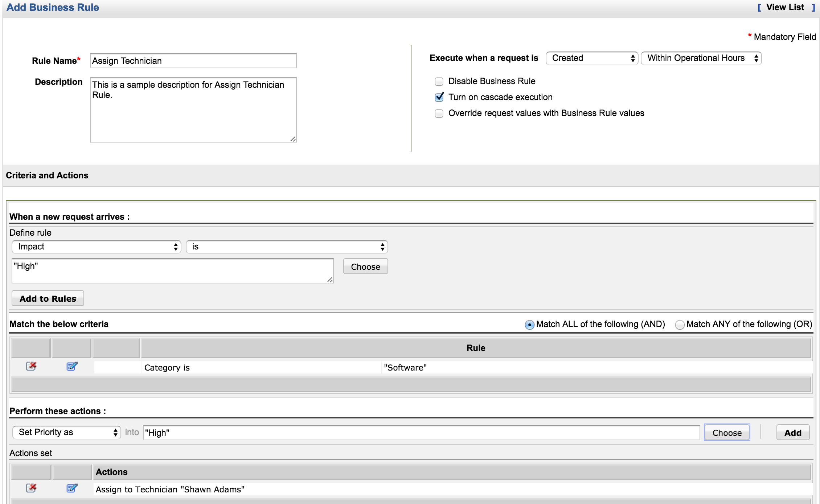Open Within Operational Hours dropdown
This screenshot has height=504, width=820.
(x=701, y=58)
